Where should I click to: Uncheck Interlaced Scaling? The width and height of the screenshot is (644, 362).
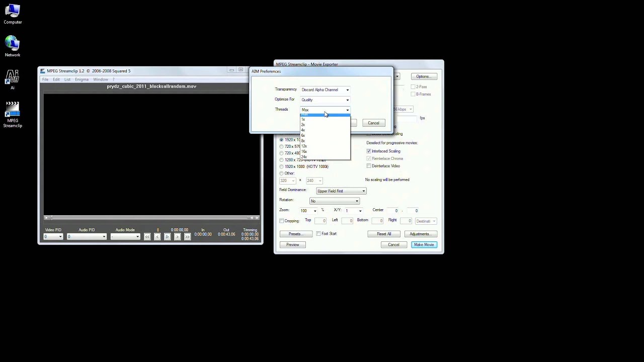(x=369, y=151)
